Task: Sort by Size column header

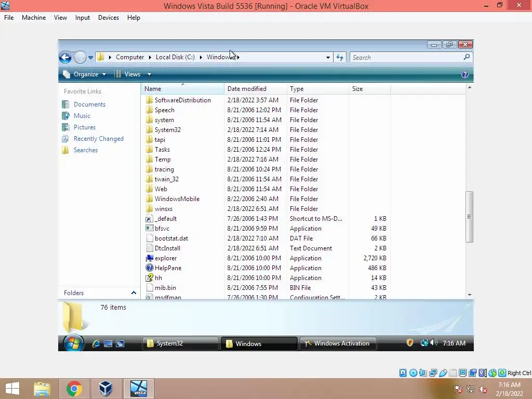Action: 370,88
